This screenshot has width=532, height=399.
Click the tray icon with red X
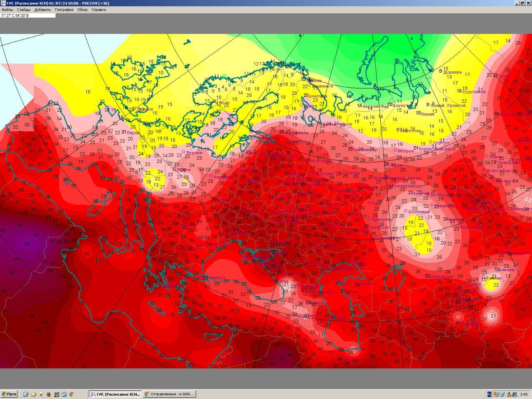point(509,394)
